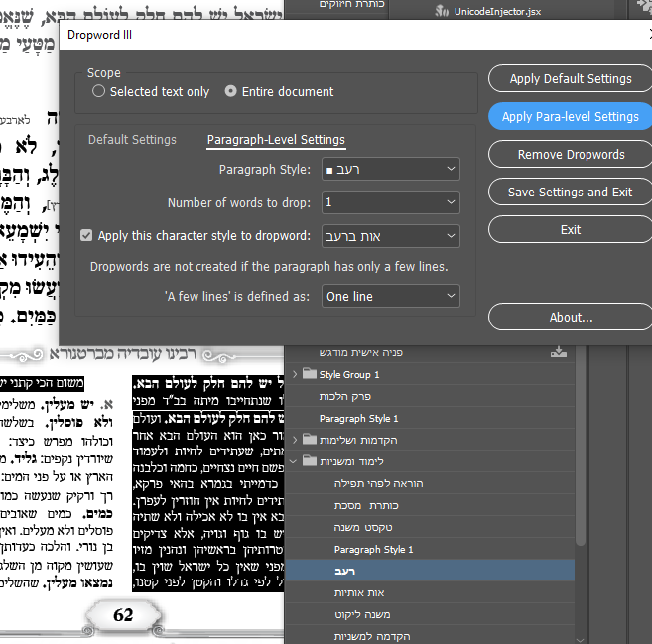Click the Dropword III dialog title bar
Image resolution: width=652 pixels, height=644 pixels.
[355, 35]
